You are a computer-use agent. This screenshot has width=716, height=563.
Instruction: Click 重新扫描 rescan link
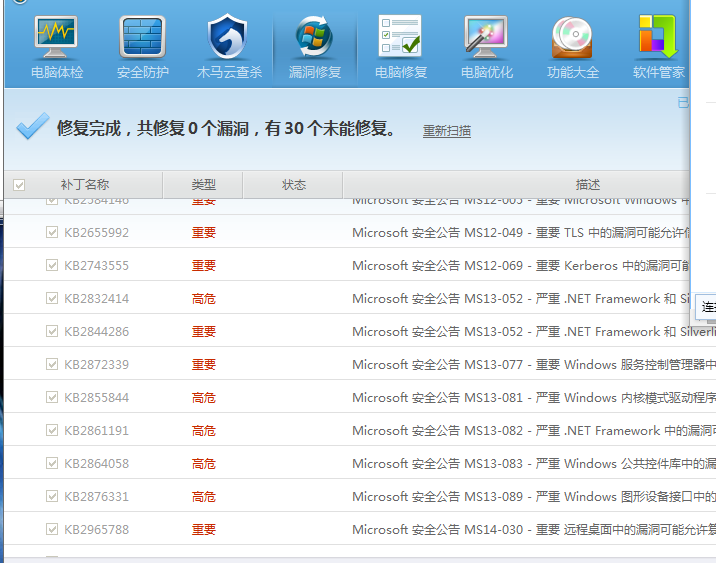[x=447, y=131]
